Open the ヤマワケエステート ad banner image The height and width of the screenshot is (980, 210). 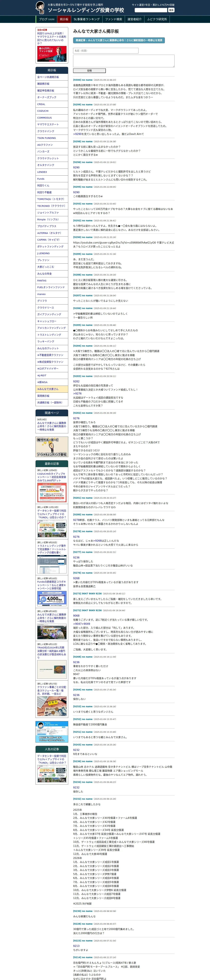(52, 54)
